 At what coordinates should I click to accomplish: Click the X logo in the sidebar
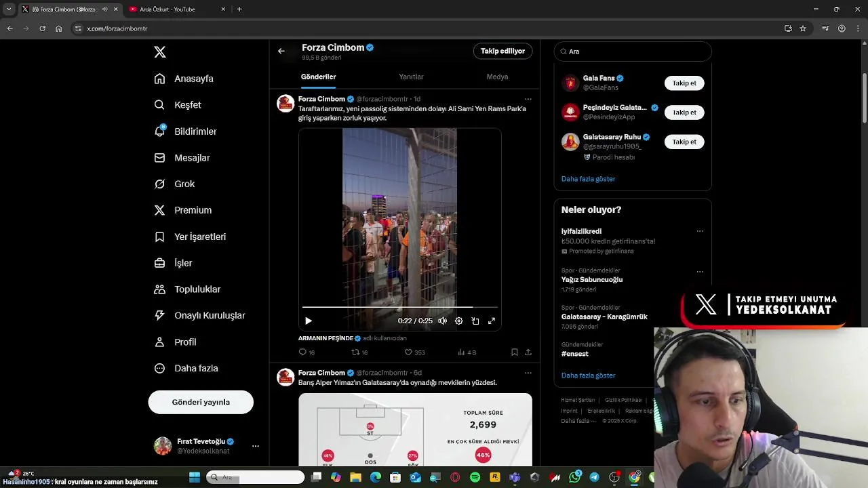coord(160,52)
